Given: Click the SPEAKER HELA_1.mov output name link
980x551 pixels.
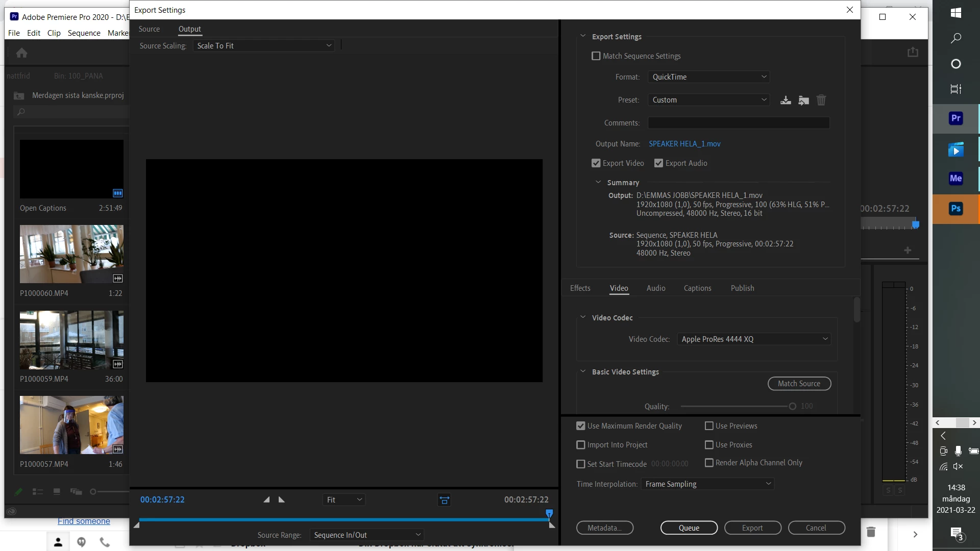Looking at the screenshot, I should [x=684, y=144].
